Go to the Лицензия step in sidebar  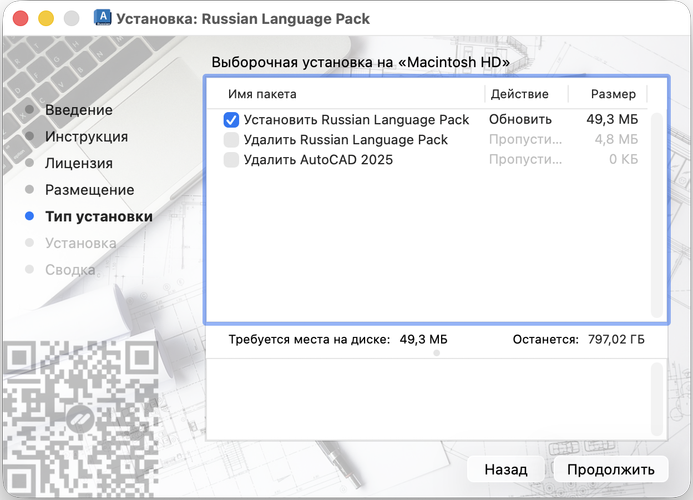pos(79,163)
